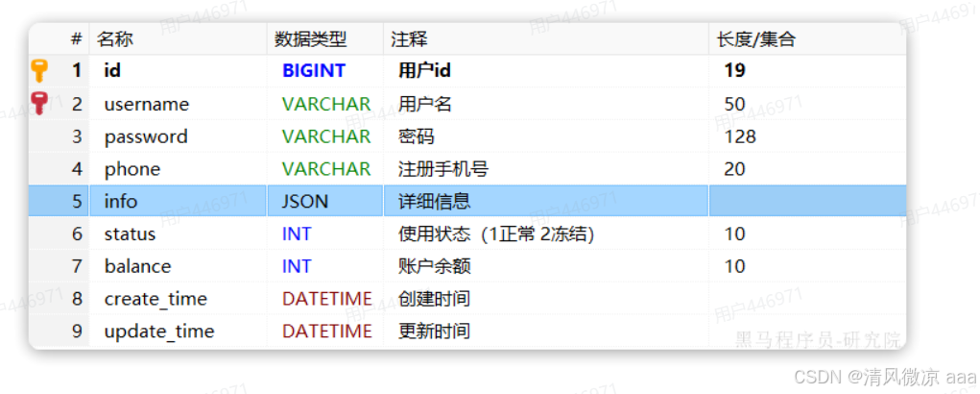Click length value 10 of balance

click(x=734, y=266)
